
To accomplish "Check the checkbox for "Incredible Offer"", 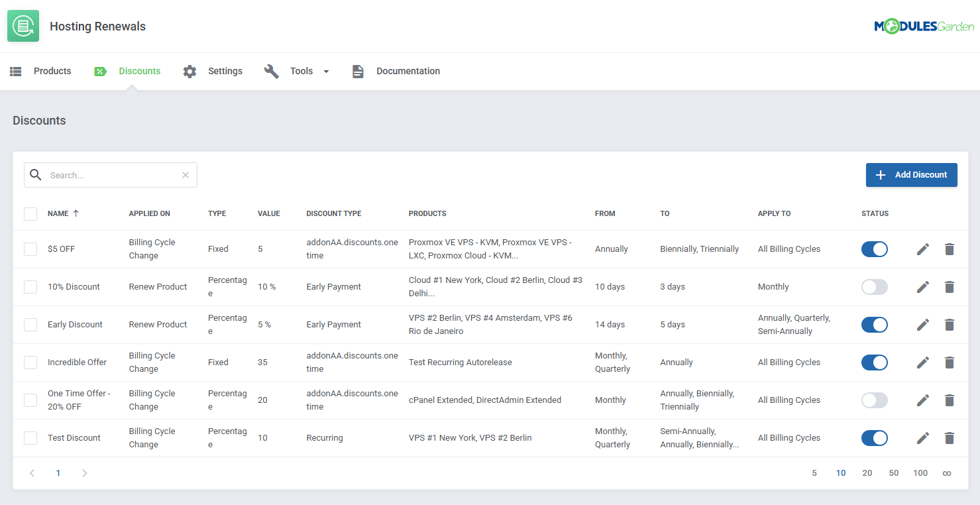I will tap(30, 362).
